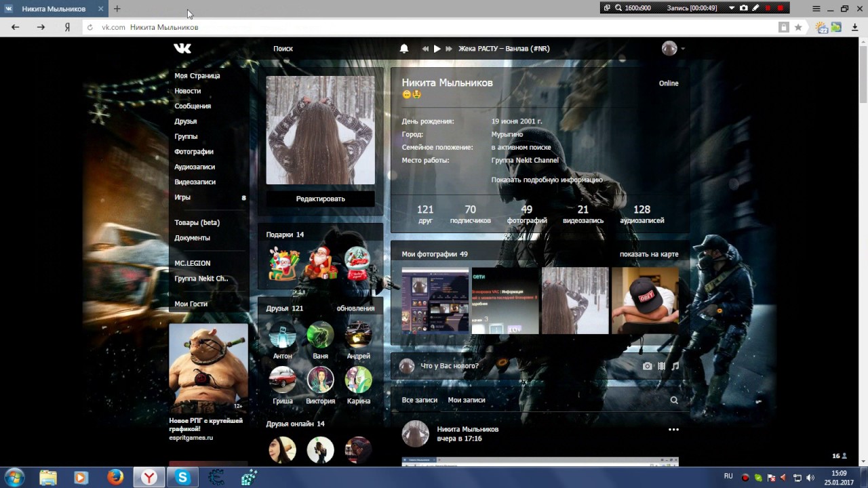Click the VK logo icon
This screenshot has height=488, width=868.
182,48
